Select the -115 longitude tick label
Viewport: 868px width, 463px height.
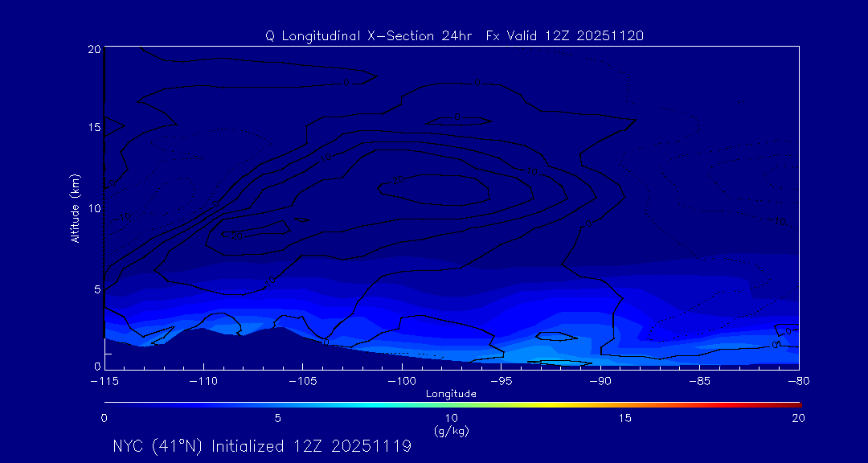click(x=104, y=382)
